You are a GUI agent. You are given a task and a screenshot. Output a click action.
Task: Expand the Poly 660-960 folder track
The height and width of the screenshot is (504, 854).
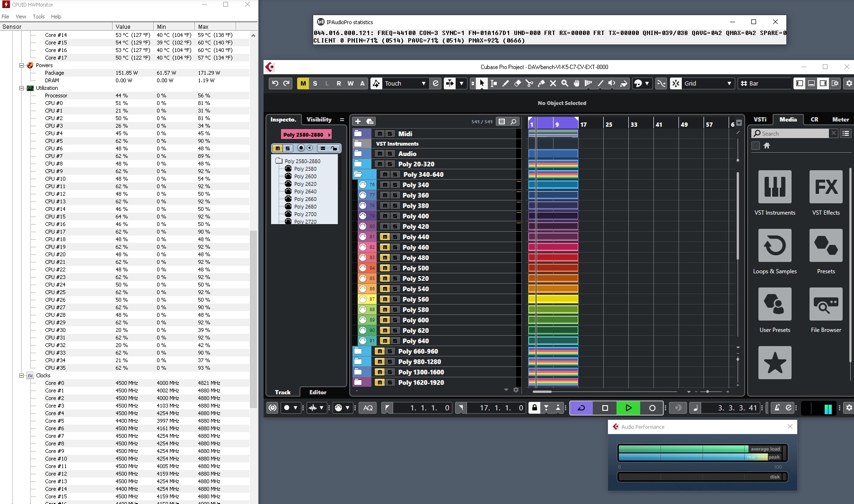tap(358, 351)
